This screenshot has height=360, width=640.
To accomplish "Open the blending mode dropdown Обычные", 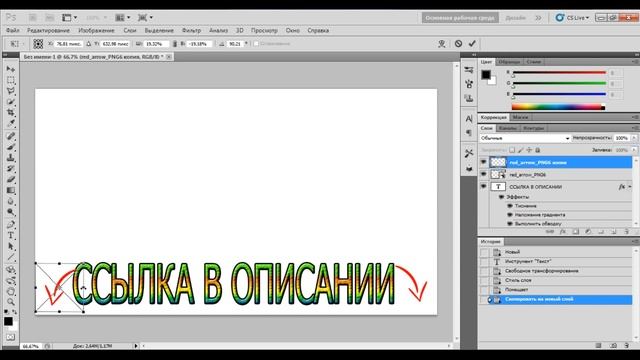I will pyautogui.click(x=525, y=138).
